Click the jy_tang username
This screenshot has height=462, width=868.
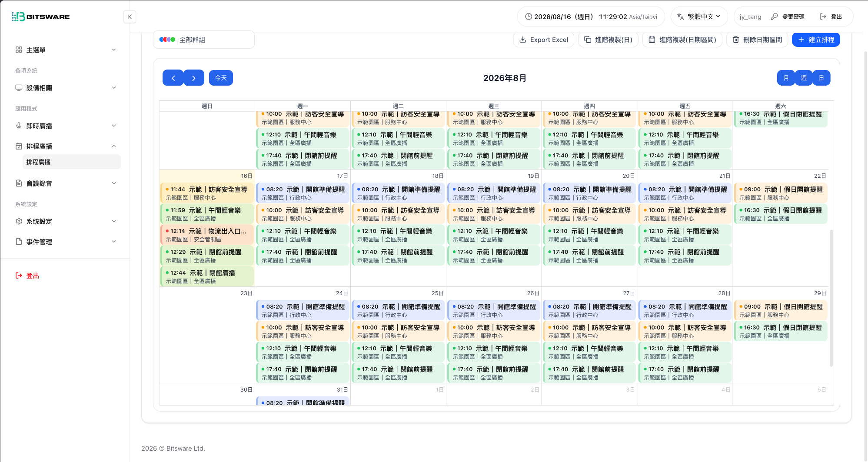(750, 17)
